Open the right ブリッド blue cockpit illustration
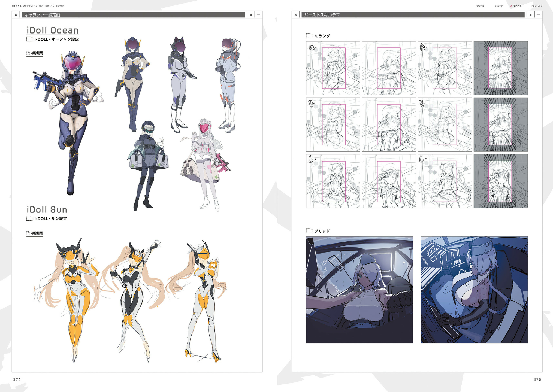This screenshot has height=392, width=553. pyautogui.click(x=474, y=290)
